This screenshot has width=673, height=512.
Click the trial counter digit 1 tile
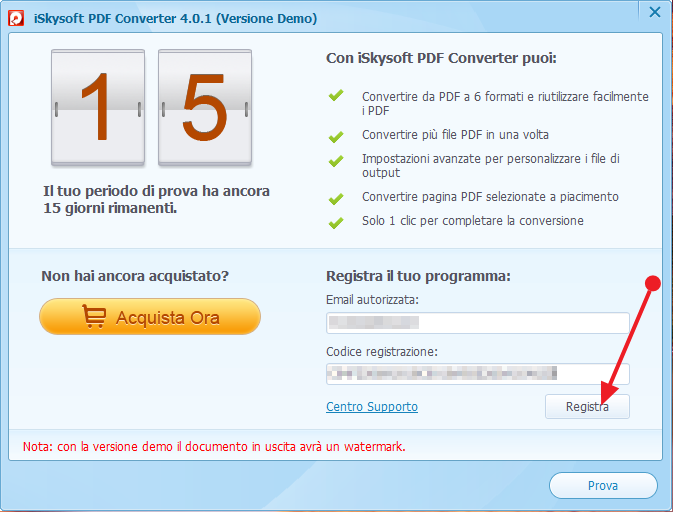click(98, 107)
